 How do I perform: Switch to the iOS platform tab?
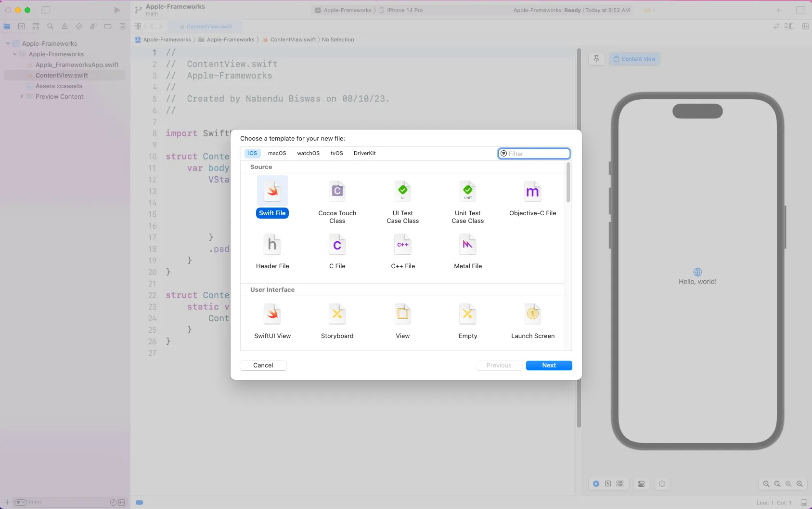click(253, 153)
